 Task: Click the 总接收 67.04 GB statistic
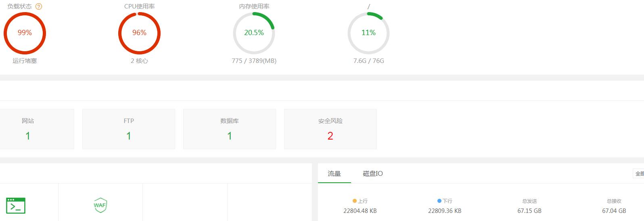614,206
